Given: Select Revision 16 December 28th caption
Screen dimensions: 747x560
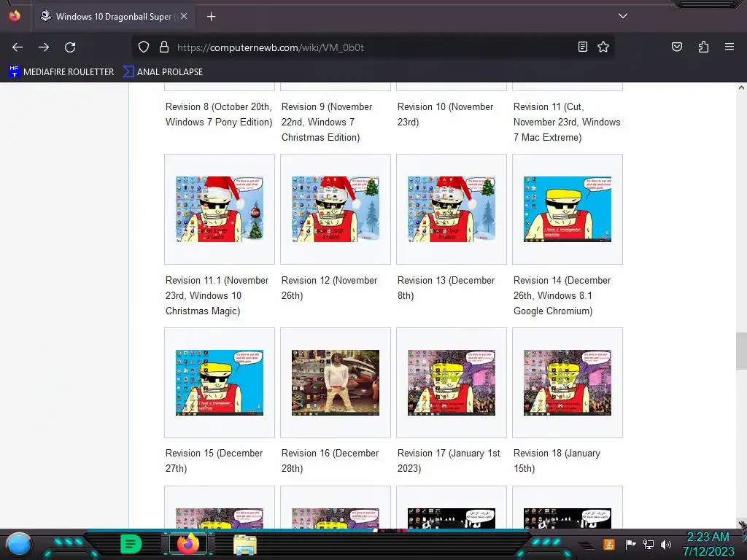Looking at the screenshot, I should pyautogui.click(x=330, y=461).
